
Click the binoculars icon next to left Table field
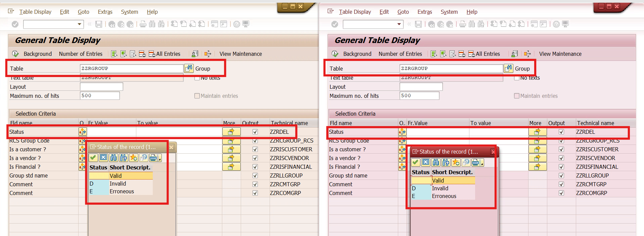189,68
